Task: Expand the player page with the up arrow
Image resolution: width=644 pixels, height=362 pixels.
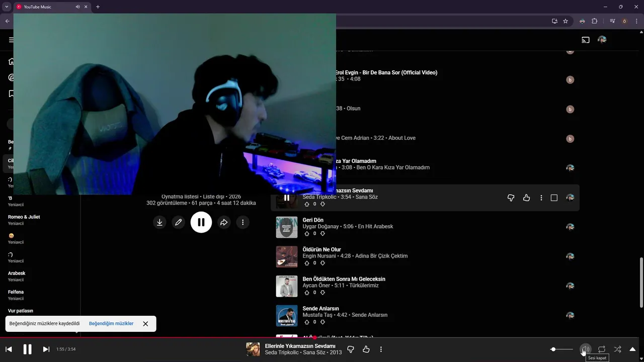Action: [x=633, y=349]
